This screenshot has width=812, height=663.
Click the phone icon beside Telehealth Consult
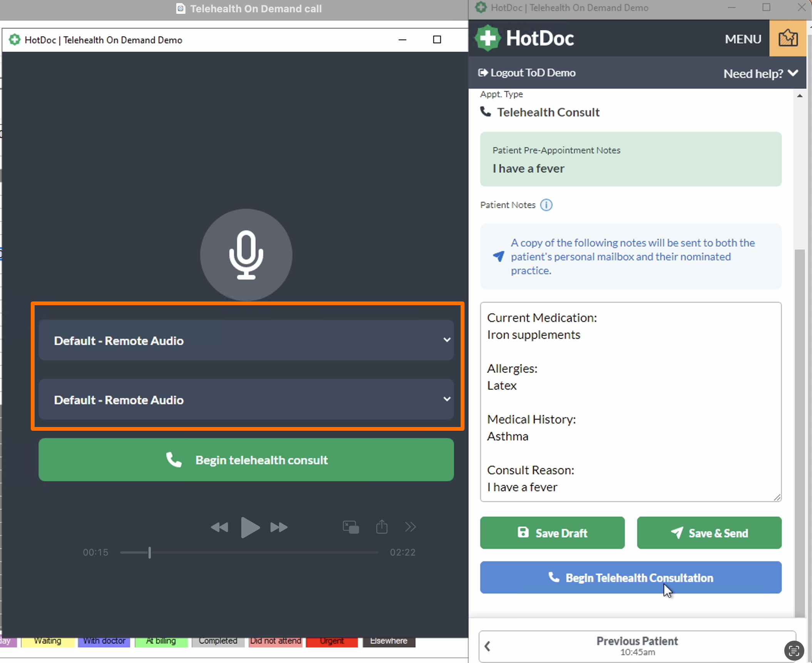[486, 112]
